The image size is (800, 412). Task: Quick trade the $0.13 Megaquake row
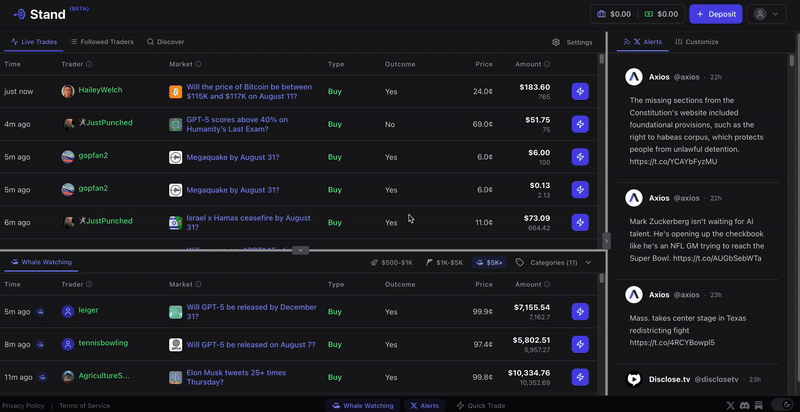pos(580,190)
